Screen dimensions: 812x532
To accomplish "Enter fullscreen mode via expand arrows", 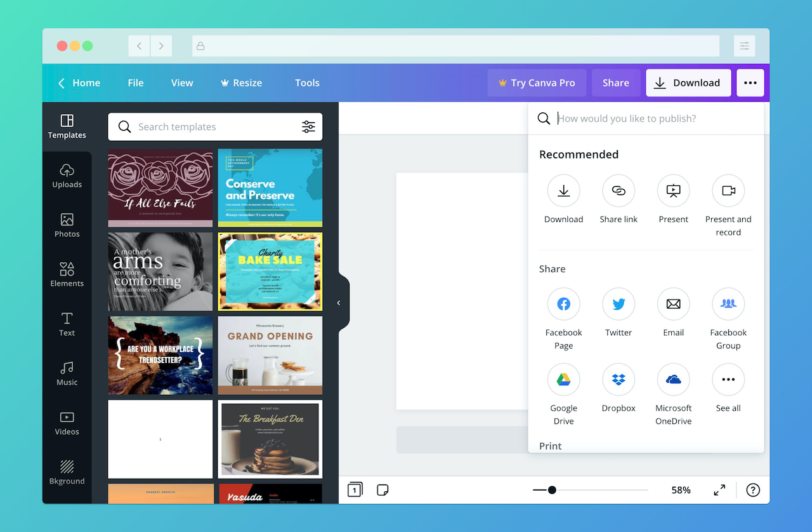I will (x=719, y=490).
